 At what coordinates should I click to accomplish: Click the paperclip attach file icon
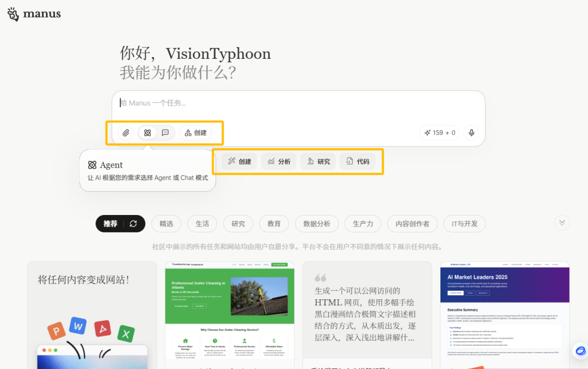click(126, 133)
